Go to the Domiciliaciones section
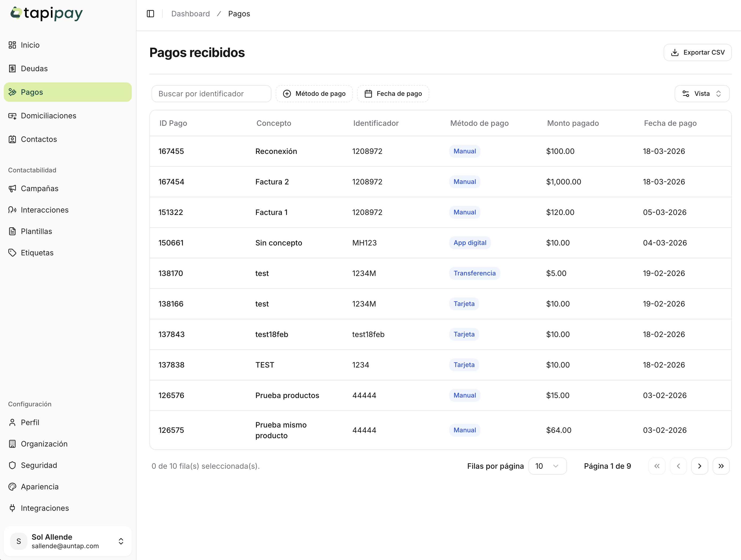This screenshot has height=560, width=741. coord(48,116)
